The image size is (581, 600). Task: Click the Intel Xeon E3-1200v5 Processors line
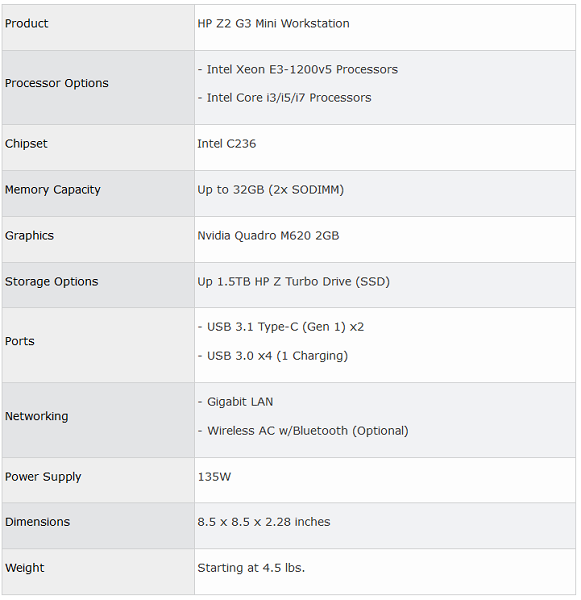pyautogui.click(x=298, y=69)
